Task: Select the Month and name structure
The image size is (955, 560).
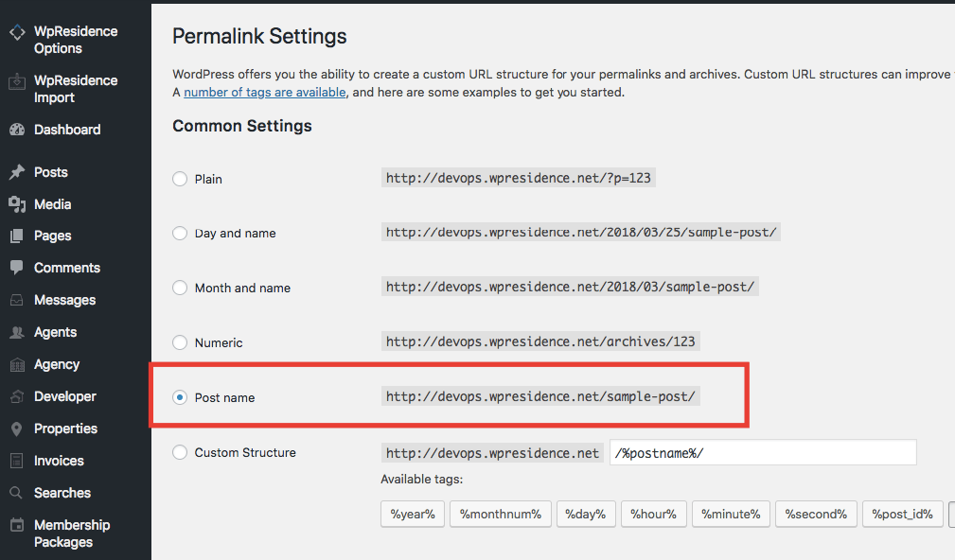Action: point(179,288)
